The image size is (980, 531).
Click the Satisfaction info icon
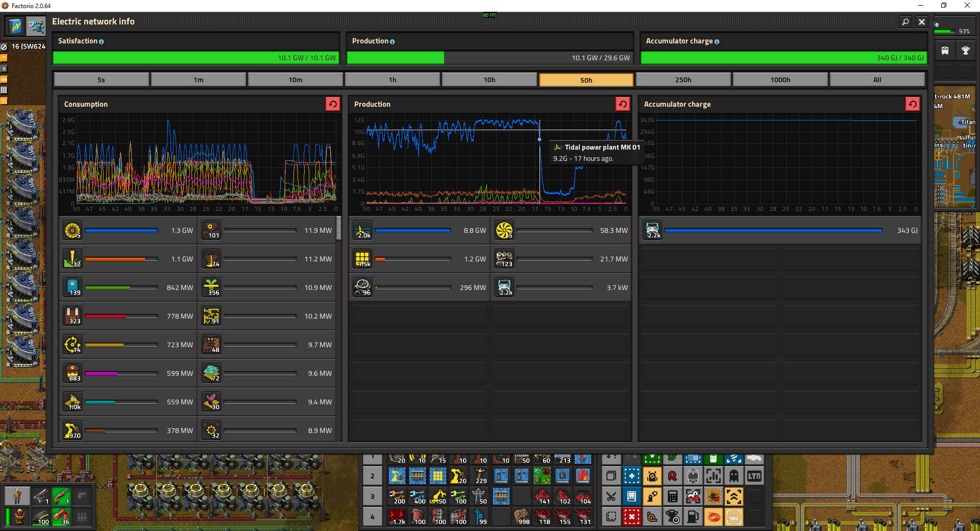click(101, 42)
